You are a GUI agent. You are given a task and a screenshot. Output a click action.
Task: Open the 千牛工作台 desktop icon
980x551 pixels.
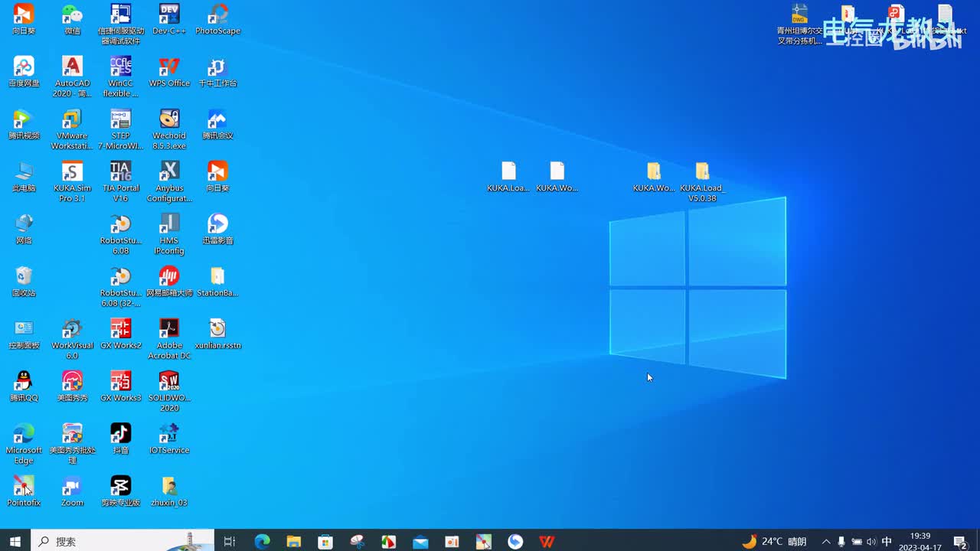click(x=217, y=72)
